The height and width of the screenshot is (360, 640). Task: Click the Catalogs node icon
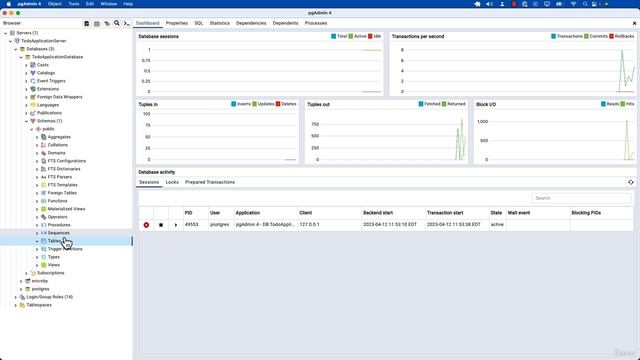coord(33,73)
